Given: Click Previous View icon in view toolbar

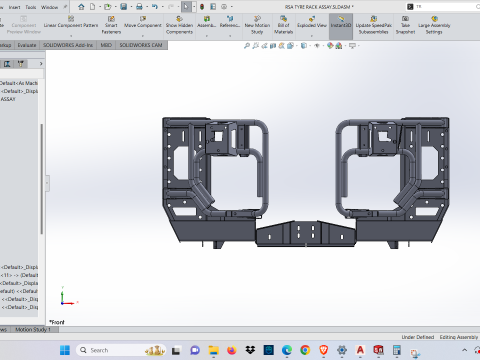Looking at the screenshot, I should (x=264, y=46).
